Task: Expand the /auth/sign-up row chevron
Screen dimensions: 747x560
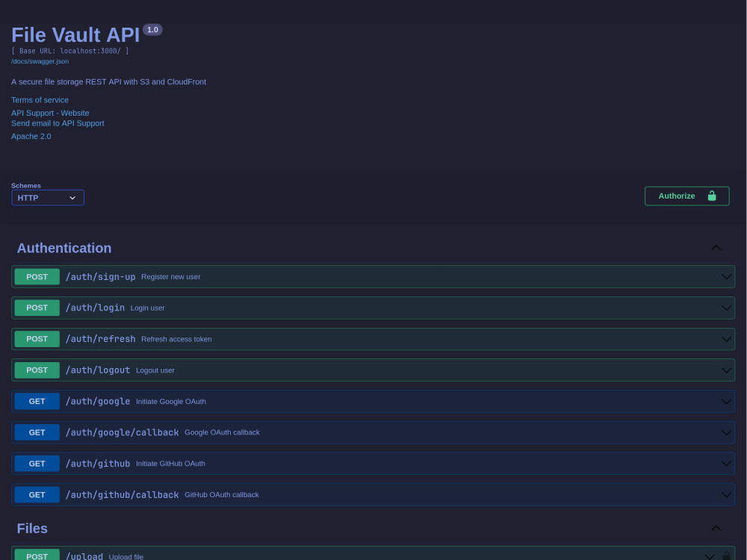Action: coord(726,277)
